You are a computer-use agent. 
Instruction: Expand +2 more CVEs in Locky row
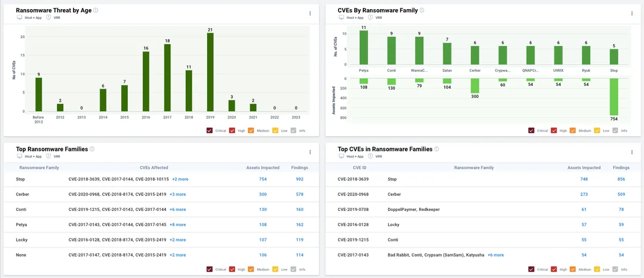178,240
